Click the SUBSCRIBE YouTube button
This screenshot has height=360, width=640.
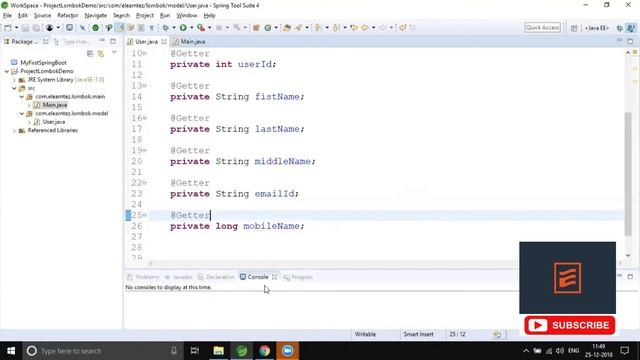[x=569, y=325]
